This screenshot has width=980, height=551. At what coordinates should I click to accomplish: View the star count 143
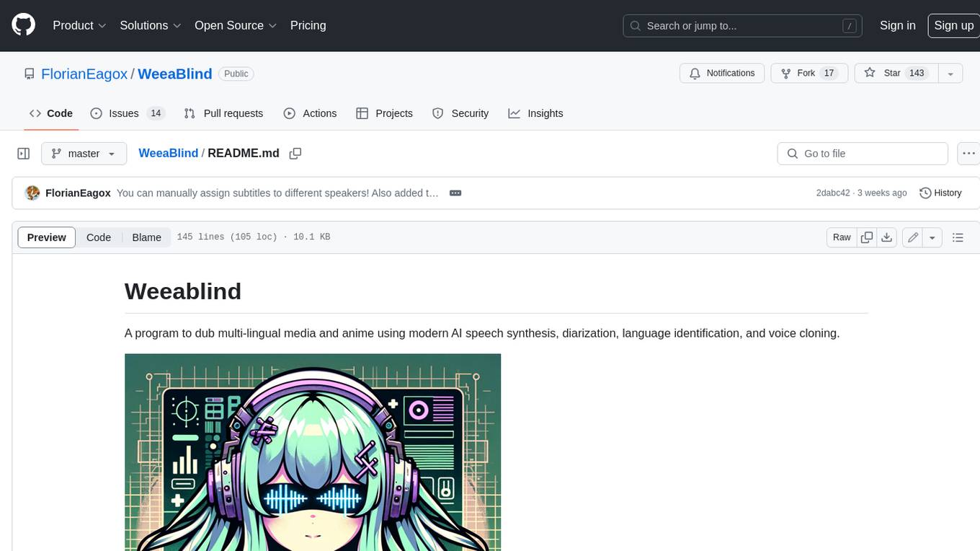tap(917, 73)
